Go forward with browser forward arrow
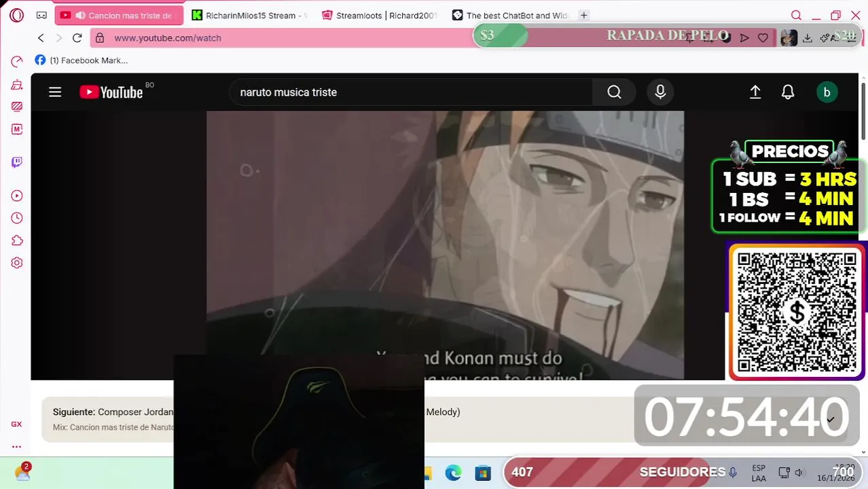The width and height of the screenshot is (868, 489). 59,38
